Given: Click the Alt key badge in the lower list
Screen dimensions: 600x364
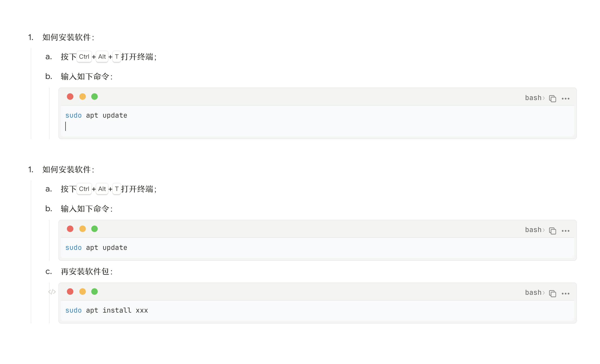Looking at the screenshot, I should [x=102, y=189].
